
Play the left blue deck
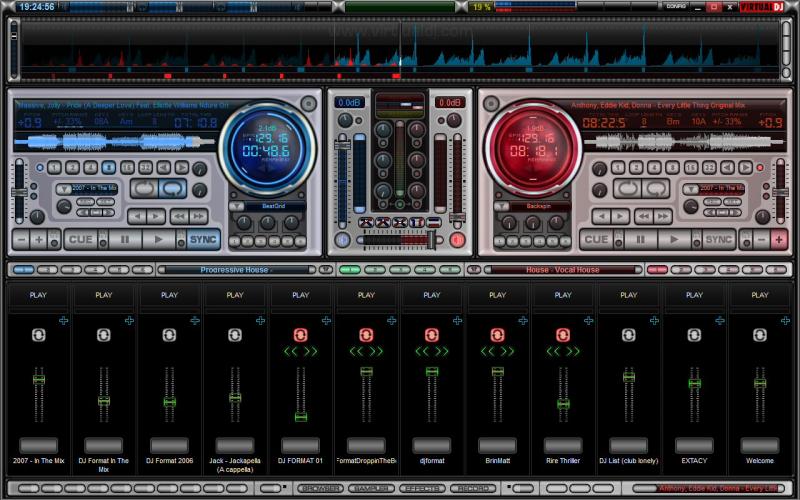coord(158,239)
